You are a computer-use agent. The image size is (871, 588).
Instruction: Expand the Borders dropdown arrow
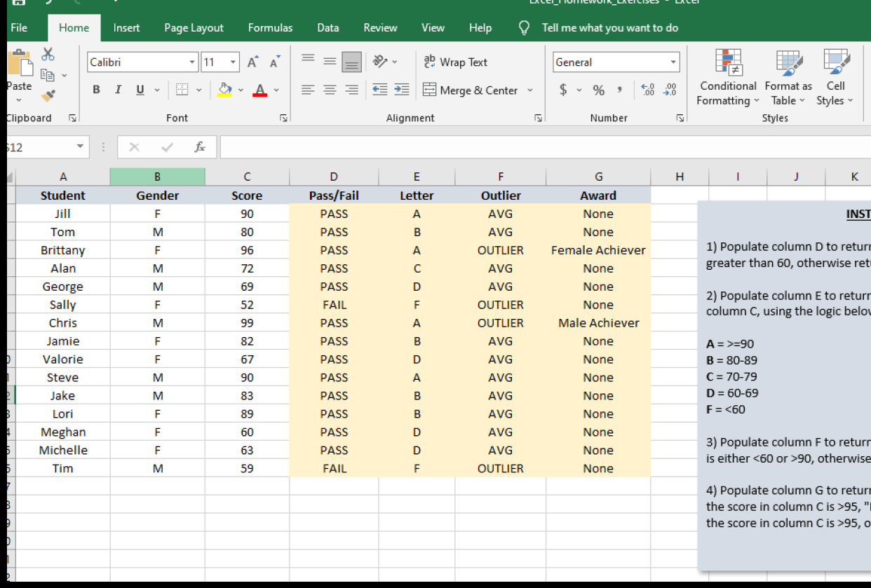(198, 90)
